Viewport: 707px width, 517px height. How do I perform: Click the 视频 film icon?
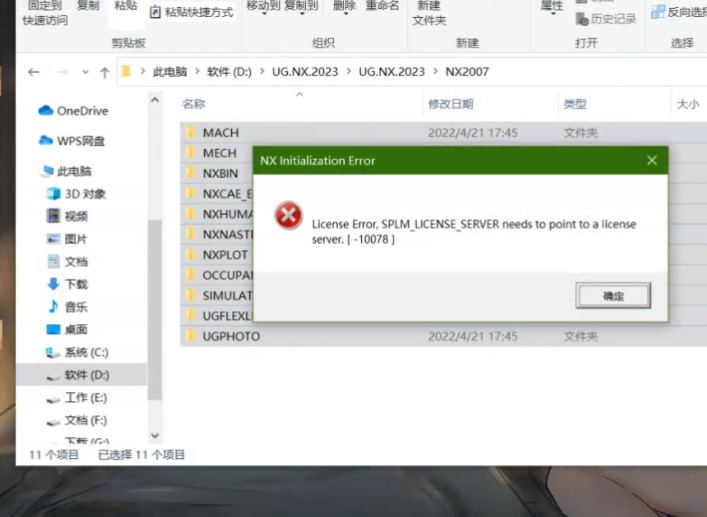53,216
